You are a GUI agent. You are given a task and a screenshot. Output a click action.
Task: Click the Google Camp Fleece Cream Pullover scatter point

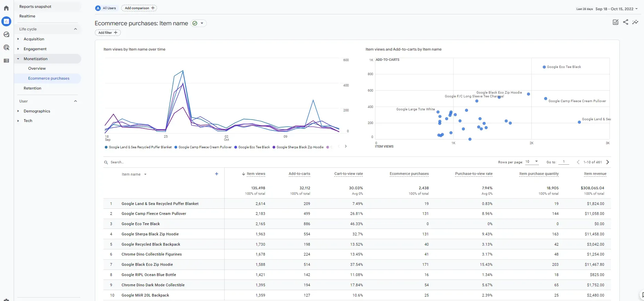[545, 99]
